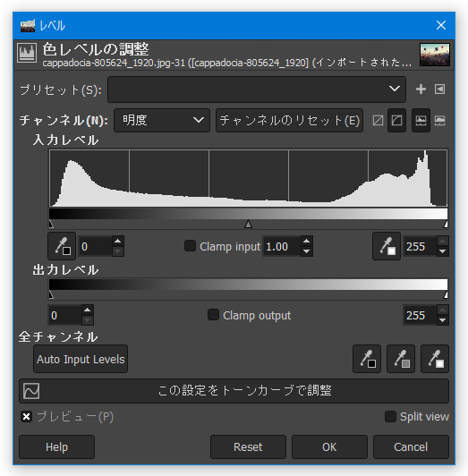Viewport: 468px width, 476px height.
Task: Click the Cancel button
Action: [411, 446]
